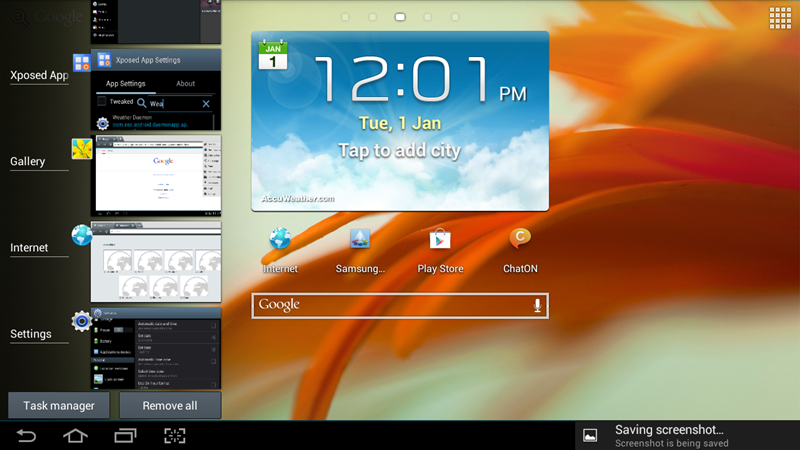Jump to the fifth home page indicator
This screenshot has width=800, height=450.
pyautogui.click(x=455, y=17)
